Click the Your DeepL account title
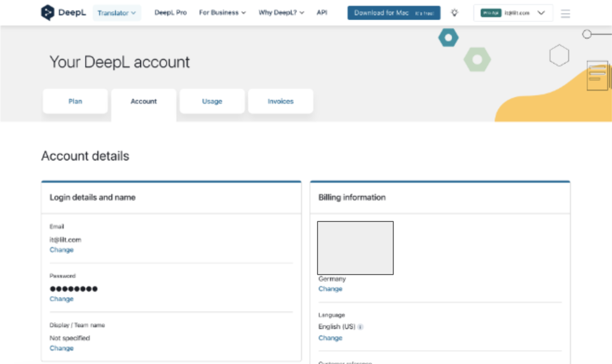This screenshot has height=364, width=612. (x=120, y=62)
